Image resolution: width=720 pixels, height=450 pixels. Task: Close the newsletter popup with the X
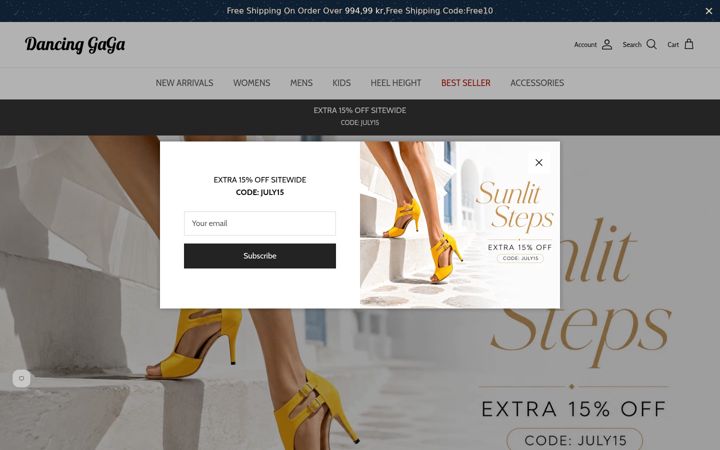point(539,163)
